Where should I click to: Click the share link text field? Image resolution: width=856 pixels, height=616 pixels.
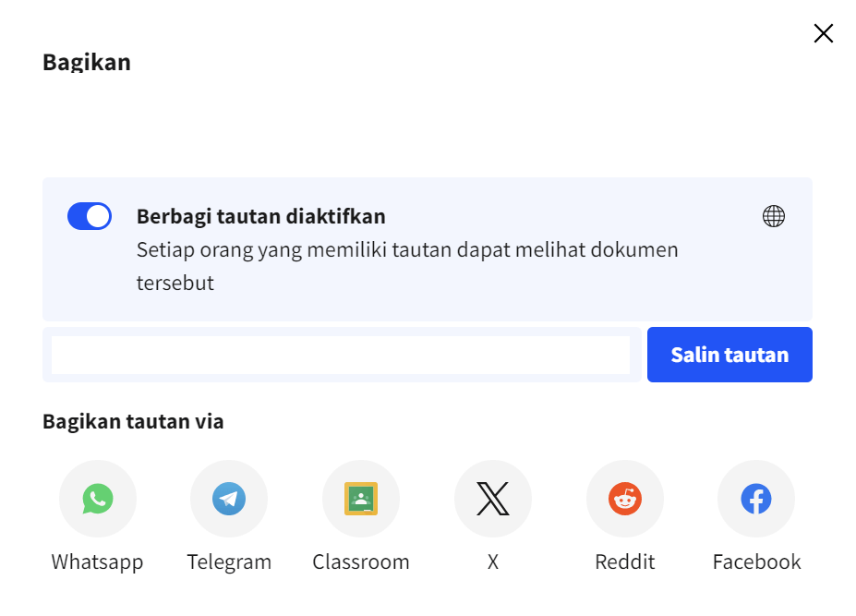340,355
